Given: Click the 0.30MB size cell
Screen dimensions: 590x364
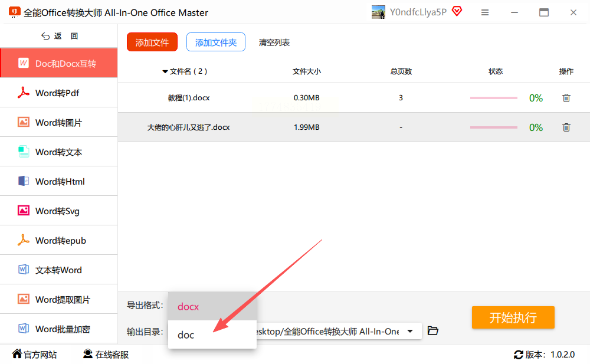Looking at the screenshot, I should (306, 98).
